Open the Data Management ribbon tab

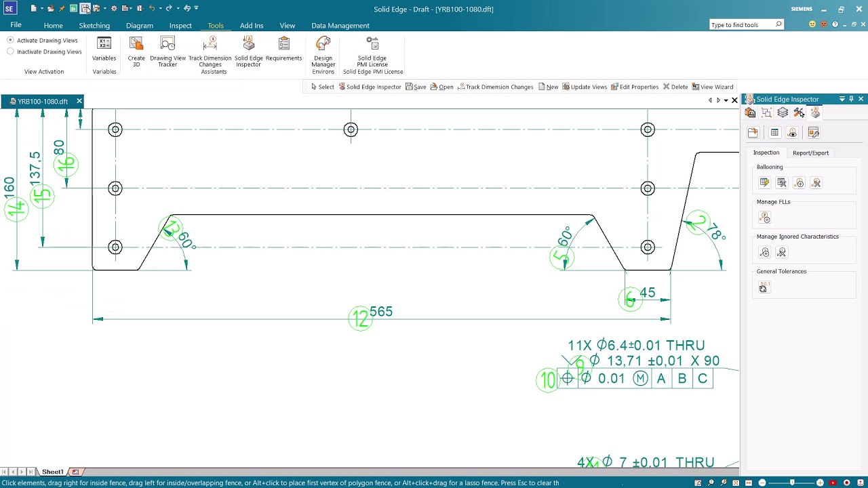pyautogui.click(x=340, y=26)
